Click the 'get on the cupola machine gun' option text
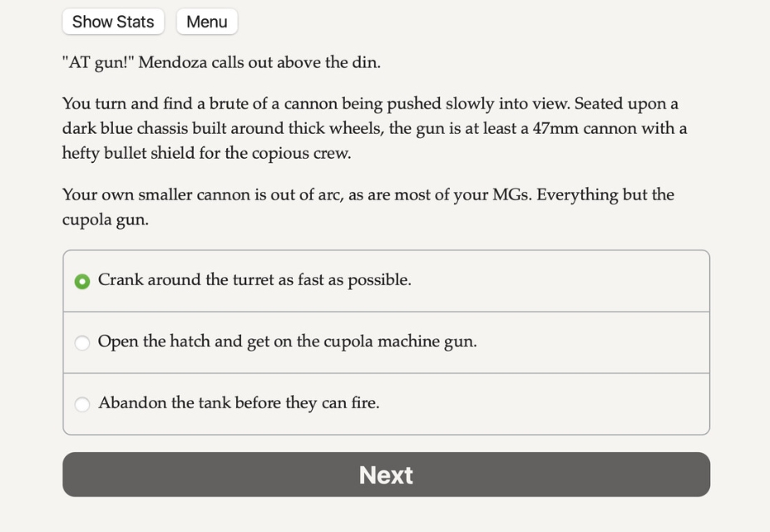 coord(362,341)
